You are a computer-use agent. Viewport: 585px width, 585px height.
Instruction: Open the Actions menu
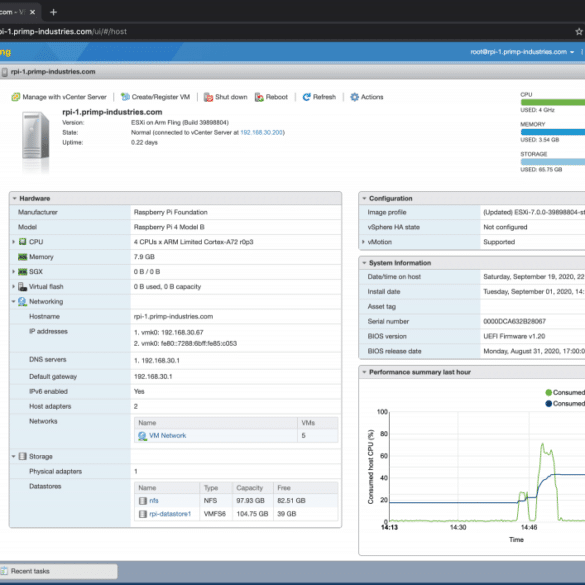[367, 97]
